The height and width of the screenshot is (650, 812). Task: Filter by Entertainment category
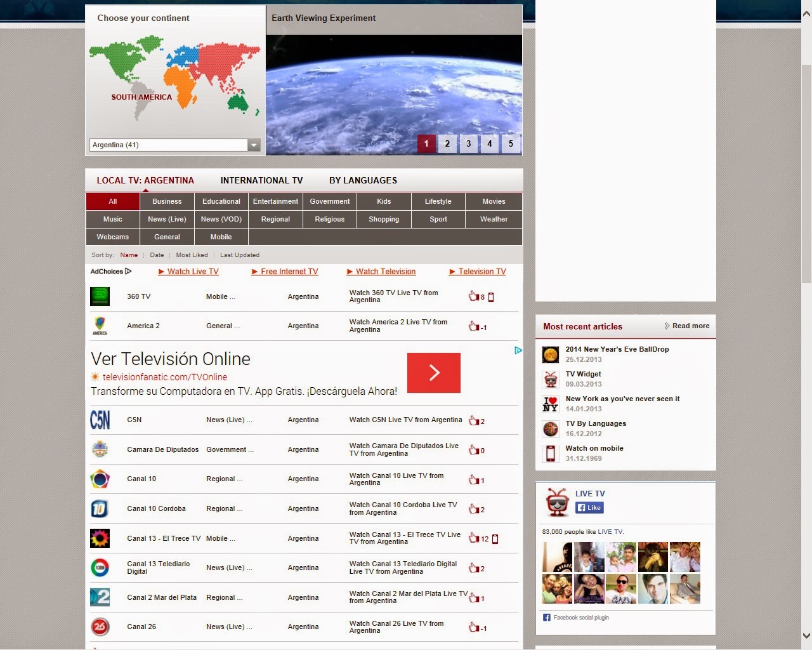[x=275, y=201]
